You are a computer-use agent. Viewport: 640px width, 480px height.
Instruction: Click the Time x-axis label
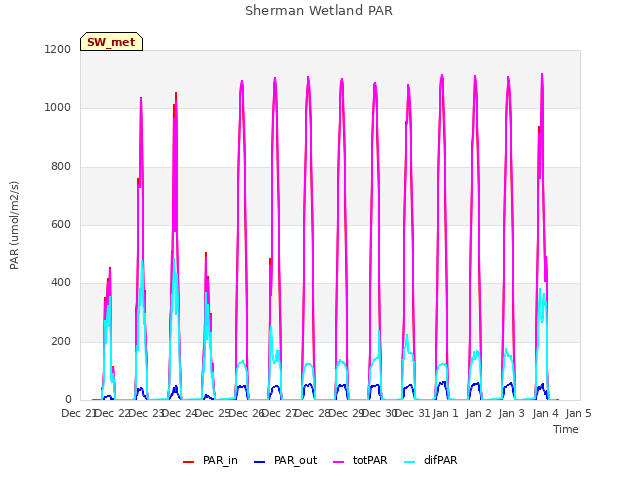[566, 429]
